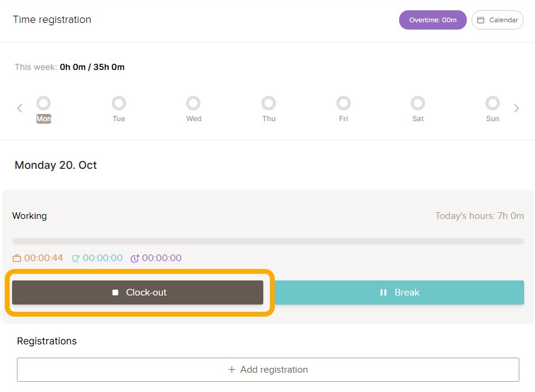Switch to Thursday in week strip
The image size is (535, 392).
pyautogui.click(x=269, y=103)
